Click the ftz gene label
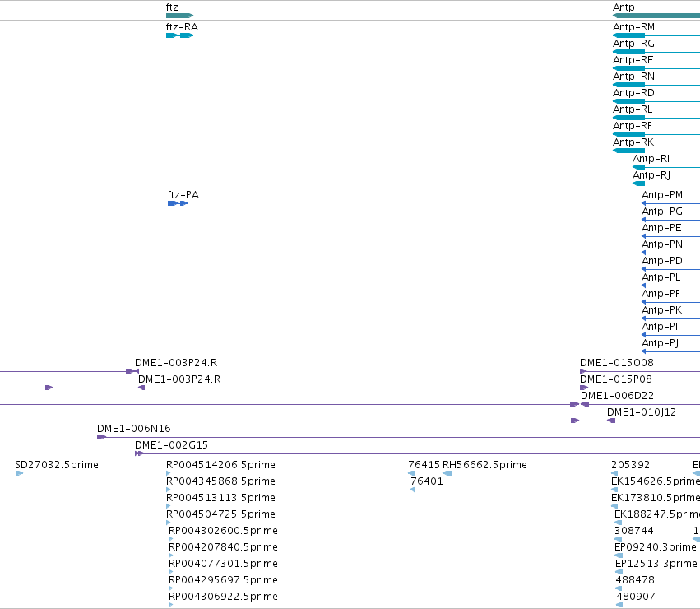This screenshot has height=609, width=700. coord(172,7)
